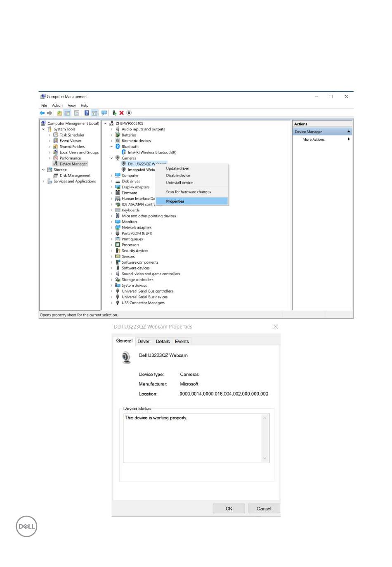
Task: Select Device Manager in the console tree
Action: pos(73,164)
